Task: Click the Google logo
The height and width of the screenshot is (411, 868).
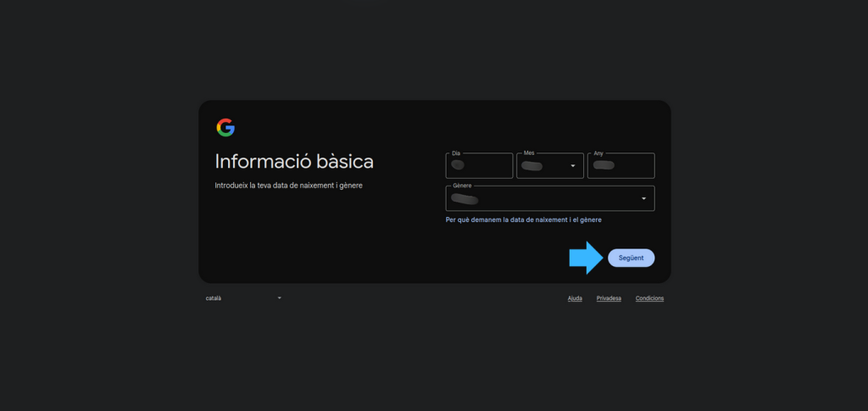Action: point(225,127)
